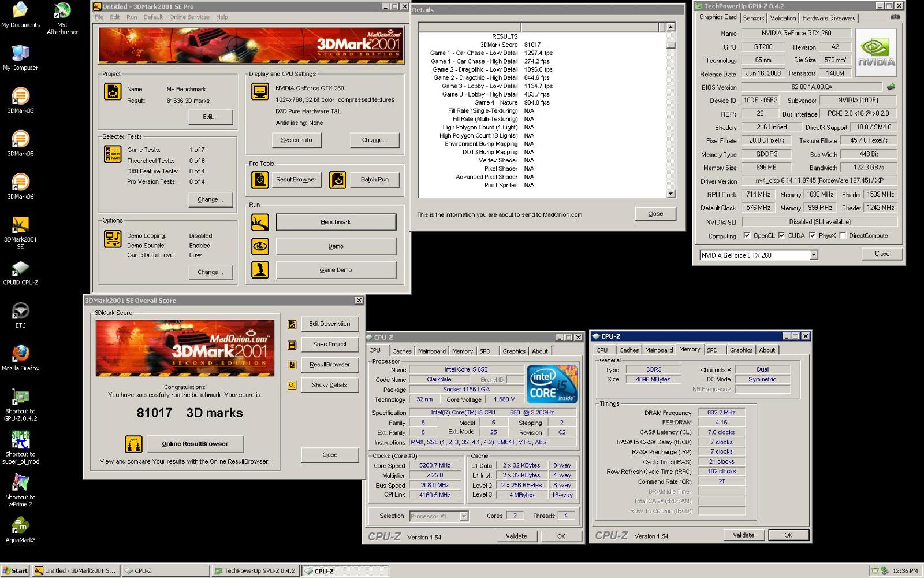Click the Show Details magnifier icon
The image size is (924, 578).
click(292, 386)
